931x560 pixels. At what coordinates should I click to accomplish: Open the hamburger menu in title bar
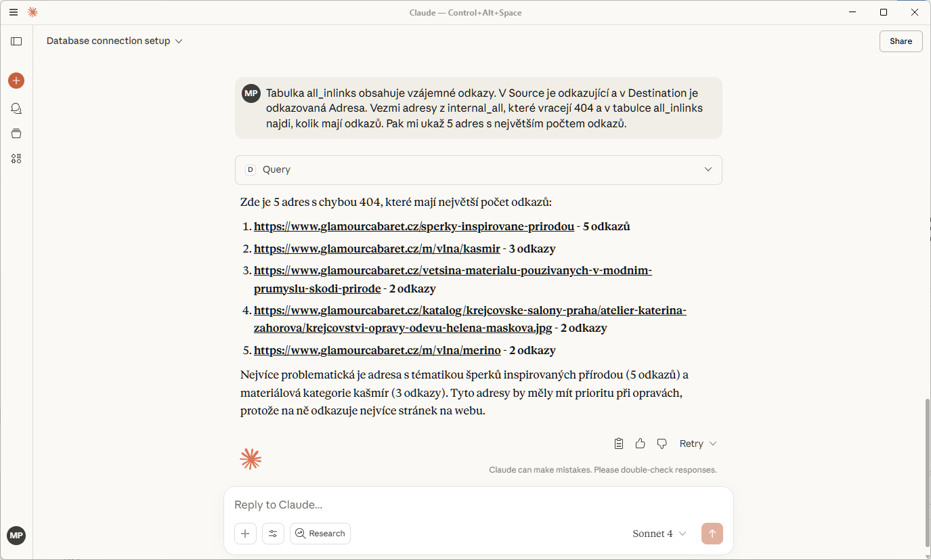[x=14, y=12]
